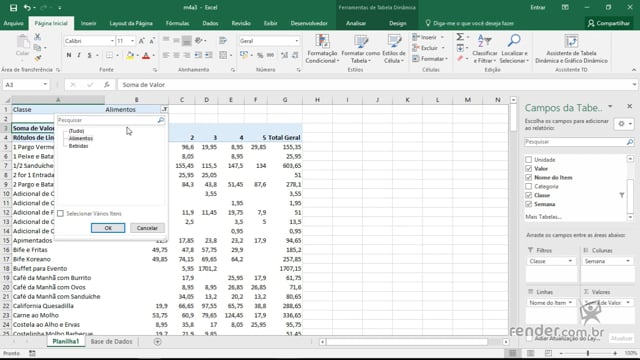The image size is (640, 360).
Task: Open the Analisar ribbon tab
Action: point(356,23)
